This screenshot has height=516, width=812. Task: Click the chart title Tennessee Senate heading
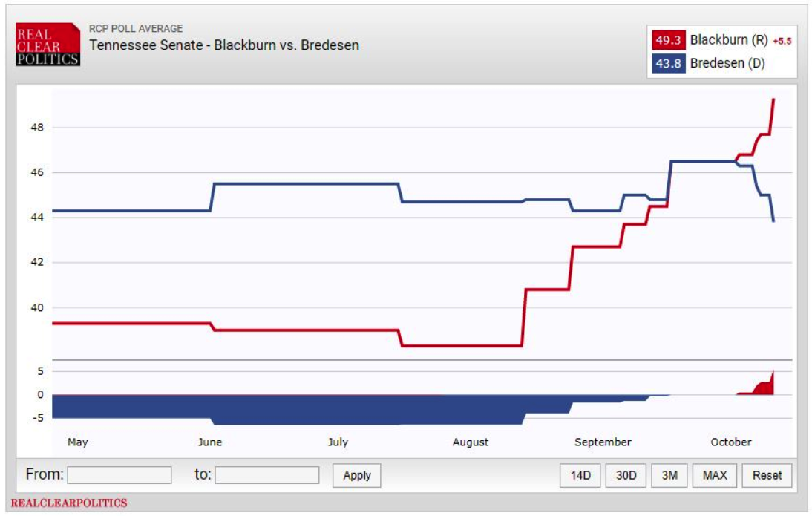[224, 45]
